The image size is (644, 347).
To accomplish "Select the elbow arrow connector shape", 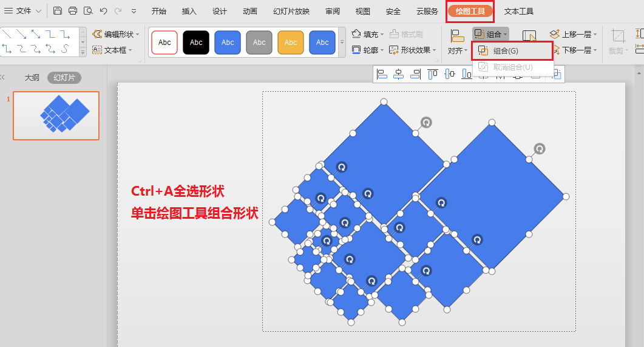I will pos(64,34).
